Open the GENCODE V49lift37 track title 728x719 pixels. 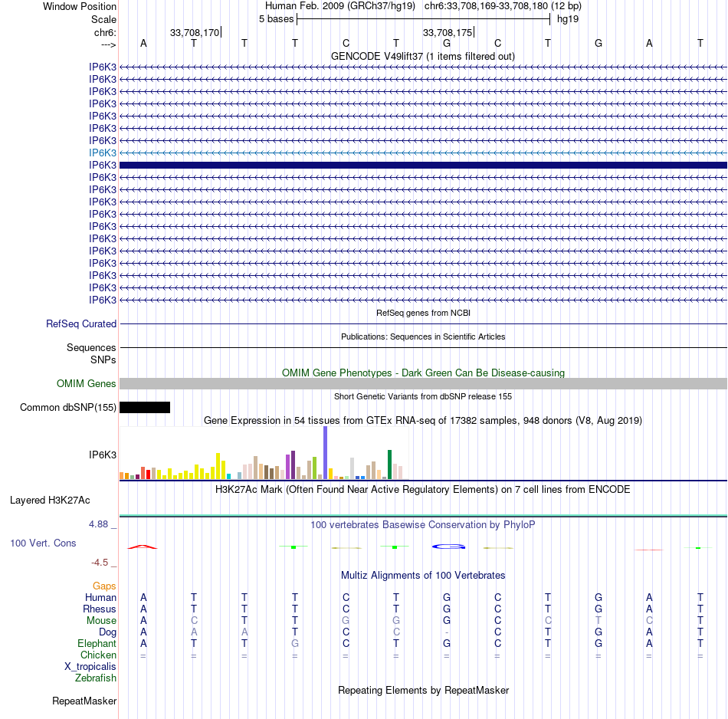[423, 56]
